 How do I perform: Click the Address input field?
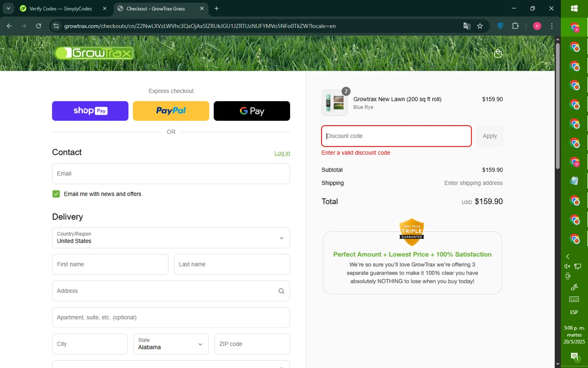click(171, 291)
